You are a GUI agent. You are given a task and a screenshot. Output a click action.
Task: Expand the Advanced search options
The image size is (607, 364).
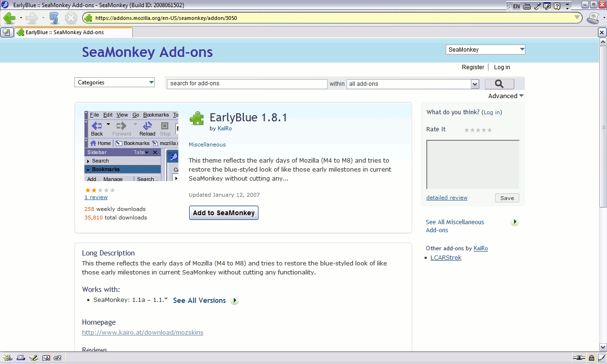pos(506,96)
